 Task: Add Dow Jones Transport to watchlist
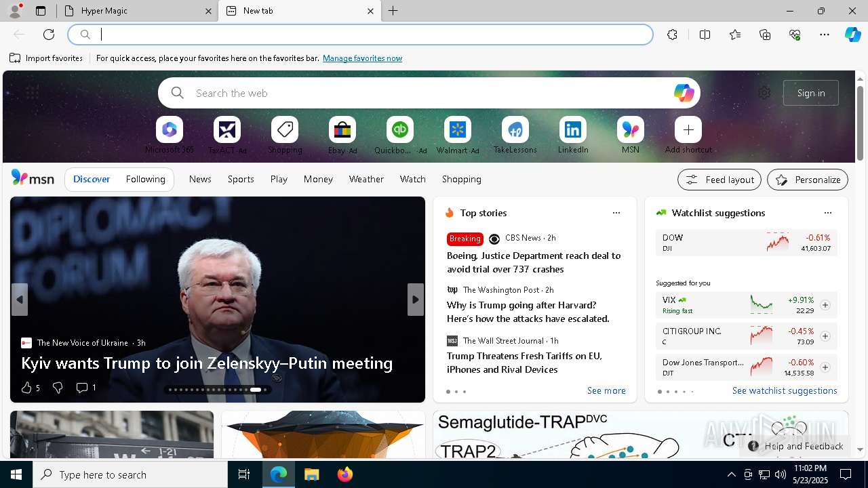[825, 367]
